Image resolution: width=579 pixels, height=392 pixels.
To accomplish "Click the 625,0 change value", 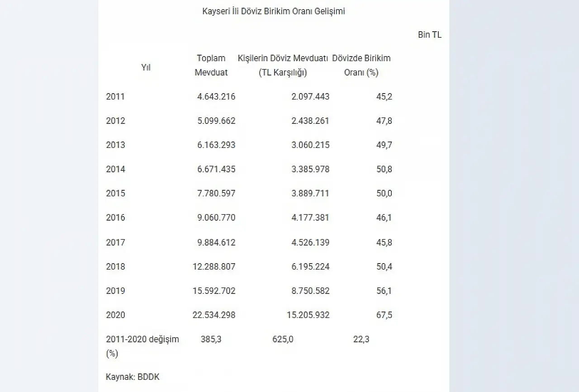I will tap(283, 339).
